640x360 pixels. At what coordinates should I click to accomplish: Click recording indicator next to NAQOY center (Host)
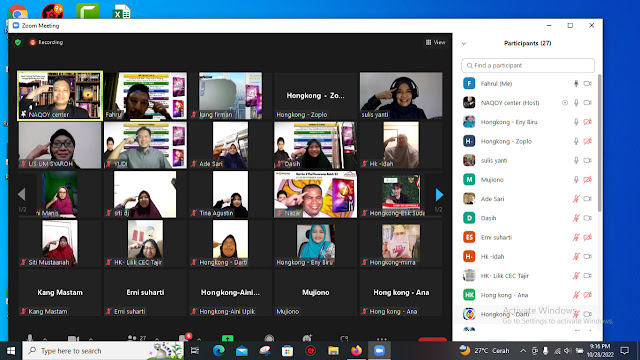[x=565, y=103]
